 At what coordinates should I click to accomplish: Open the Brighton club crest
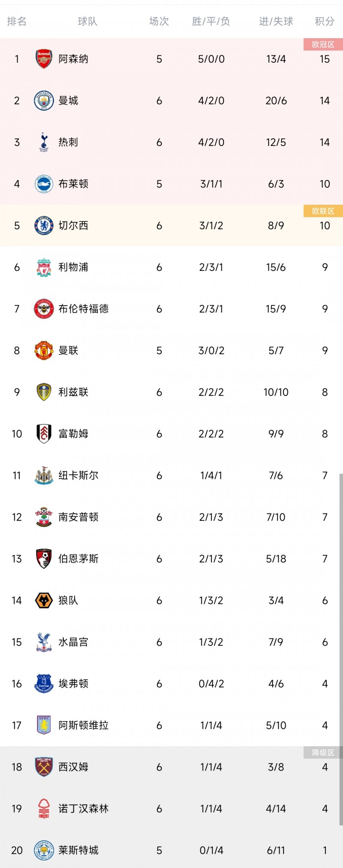point(44,184)
